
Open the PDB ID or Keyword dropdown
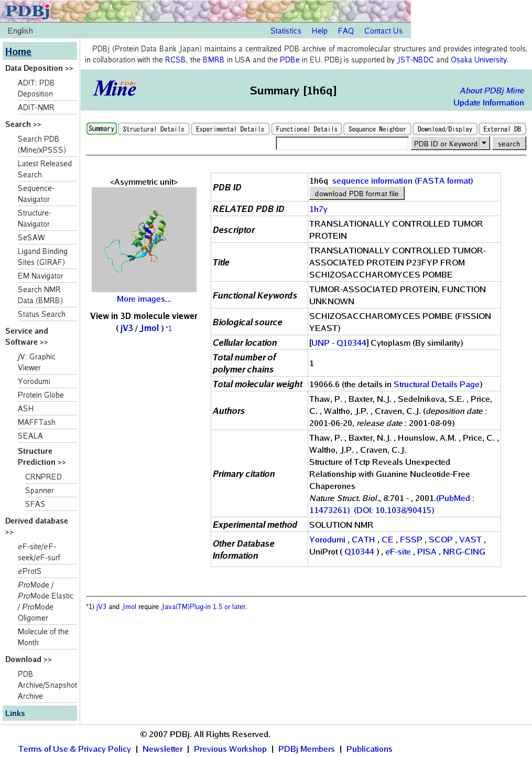click(450, 143)
